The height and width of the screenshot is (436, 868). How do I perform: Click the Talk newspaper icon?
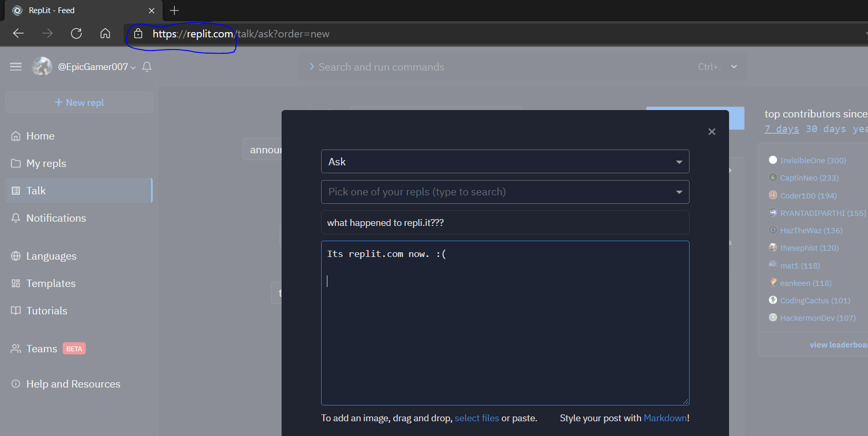click(x=16, y=191)
